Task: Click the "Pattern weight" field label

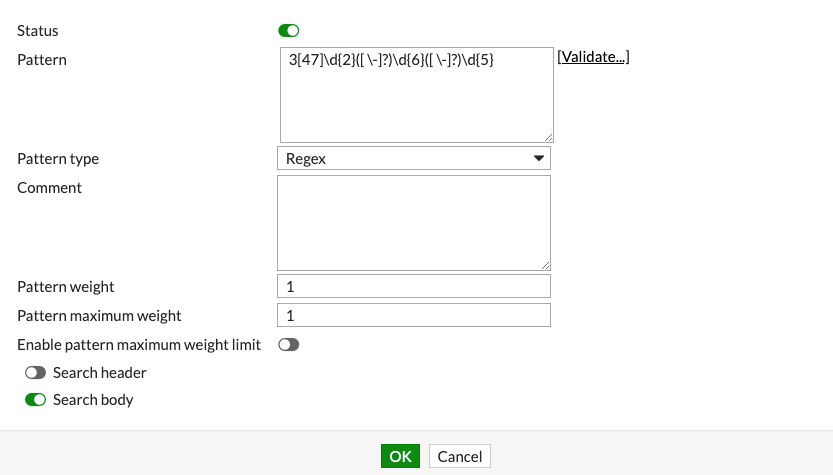Action: point(66,287)
